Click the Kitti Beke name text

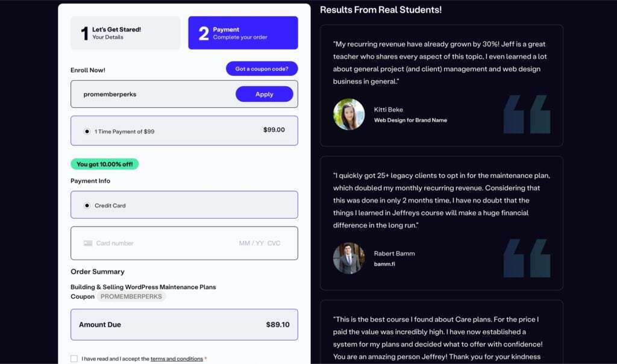click(x=389, y=110)
